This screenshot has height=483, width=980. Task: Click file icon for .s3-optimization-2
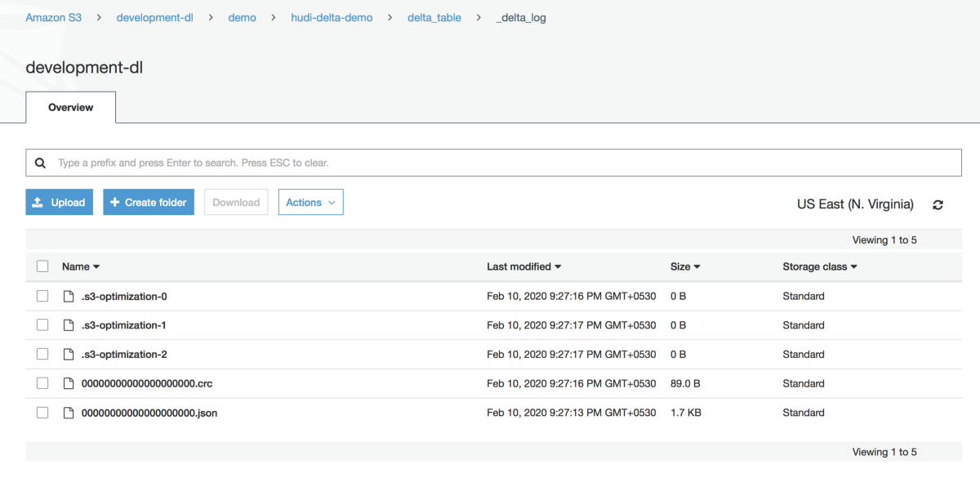point(69,355)
